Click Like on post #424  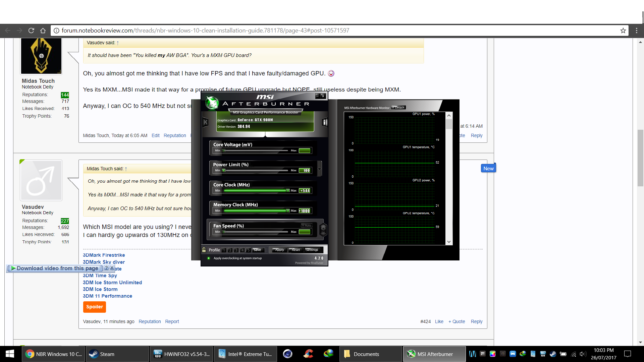click(439, 321)
